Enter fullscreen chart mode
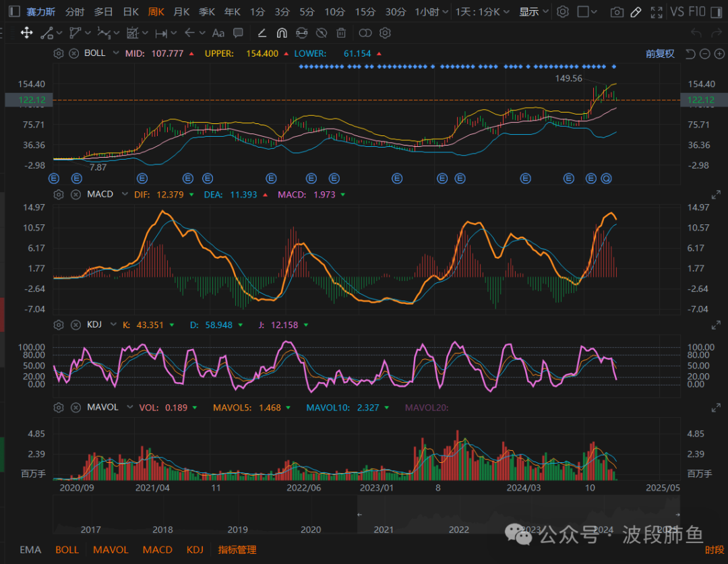Screen dimensions: 728x564 tap(657, 12)
